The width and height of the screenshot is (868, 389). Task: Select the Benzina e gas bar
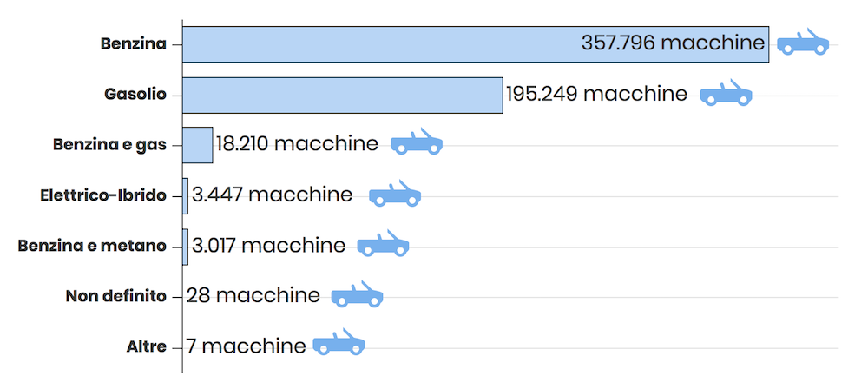(x=198, y=145)
